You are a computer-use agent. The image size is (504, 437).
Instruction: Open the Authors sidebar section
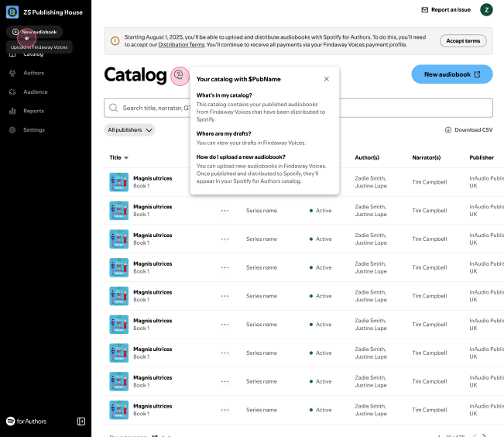click(x=33, y=73)
